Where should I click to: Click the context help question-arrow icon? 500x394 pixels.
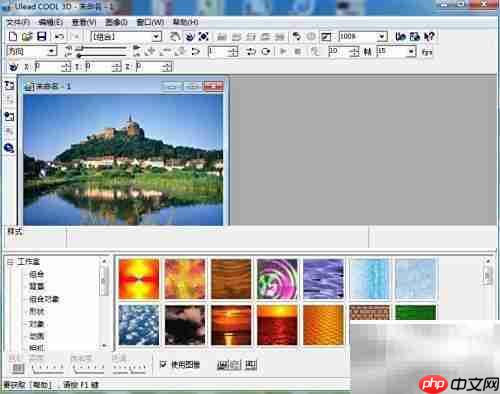pyautogui.click(x=429, y=36)
